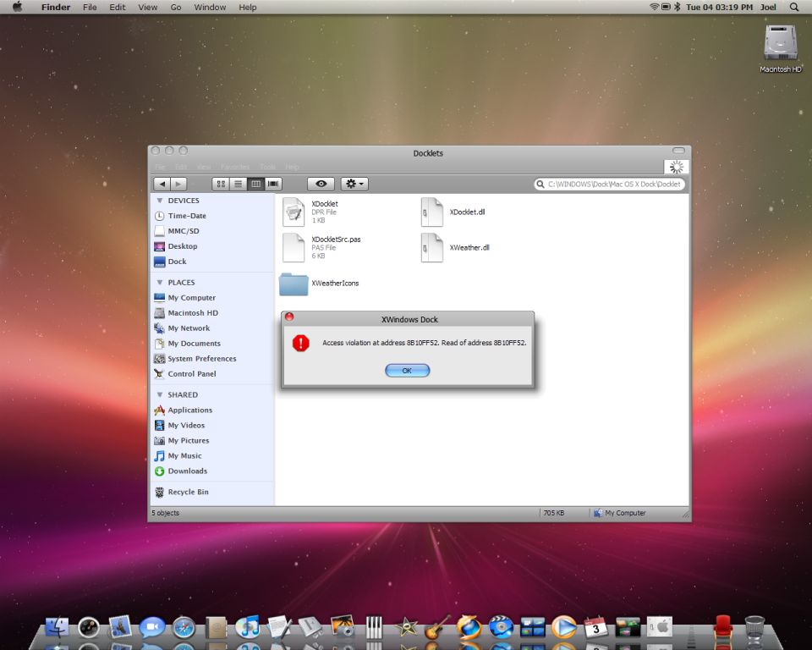Open Mail stamp icon in dock
Image resolution: width=812 pixels, height=650 pixels.
coord(120,626)
